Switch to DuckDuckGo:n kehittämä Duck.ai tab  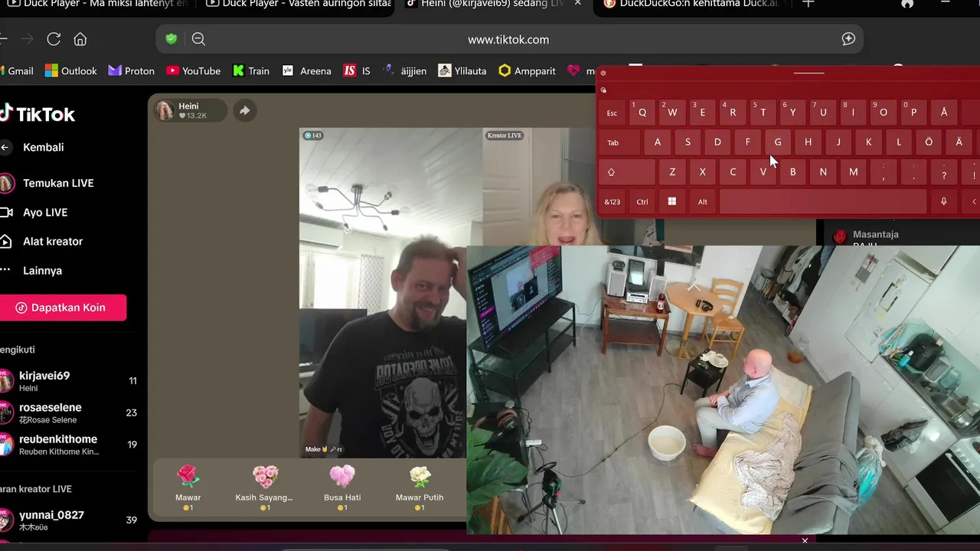693,4
